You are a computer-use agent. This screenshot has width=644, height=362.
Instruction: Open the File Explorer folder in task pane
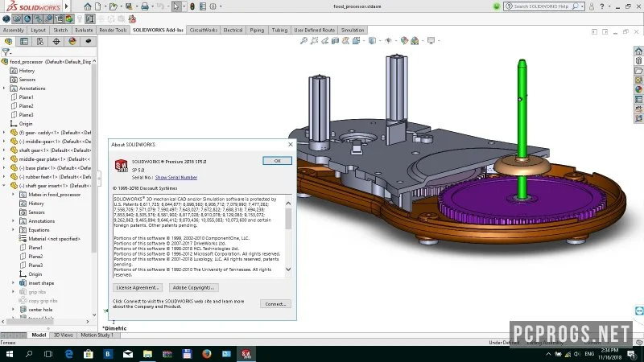coord(638,70)
